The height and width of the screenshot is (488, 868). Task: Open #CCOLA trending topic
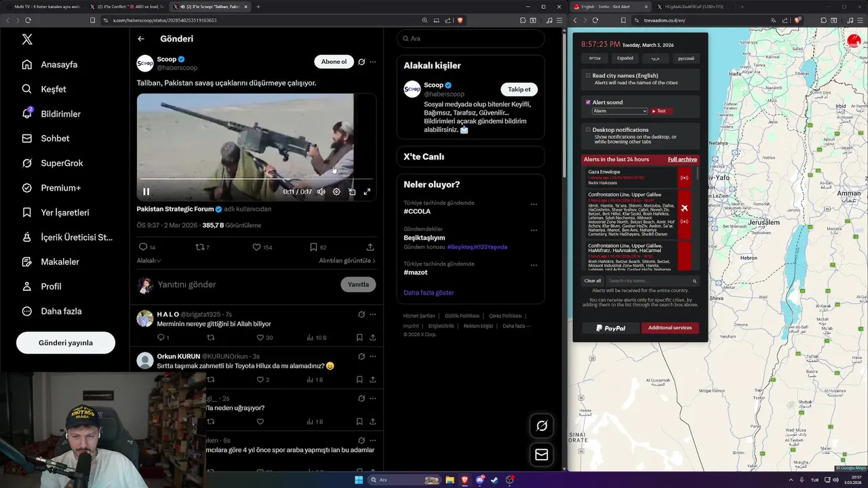(417, 211)
